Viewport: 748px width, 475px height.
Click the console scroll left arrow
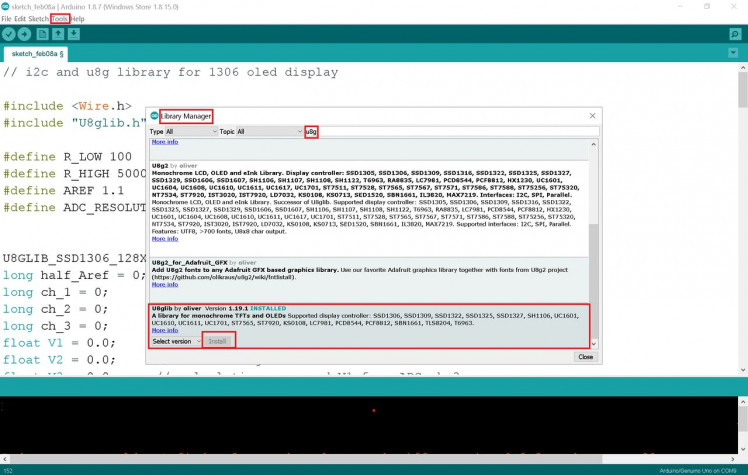[4, 459]
